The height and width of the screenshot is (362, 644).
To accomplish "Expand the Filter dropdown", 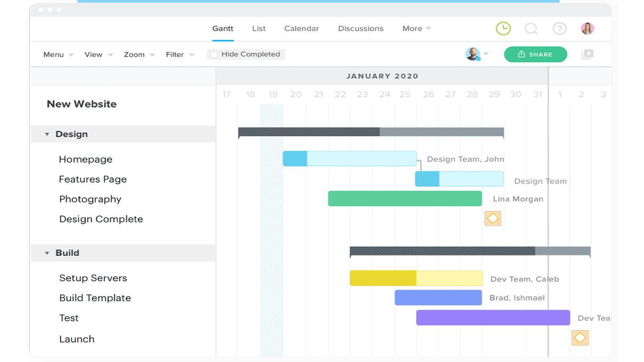I will tap(180, 55).
